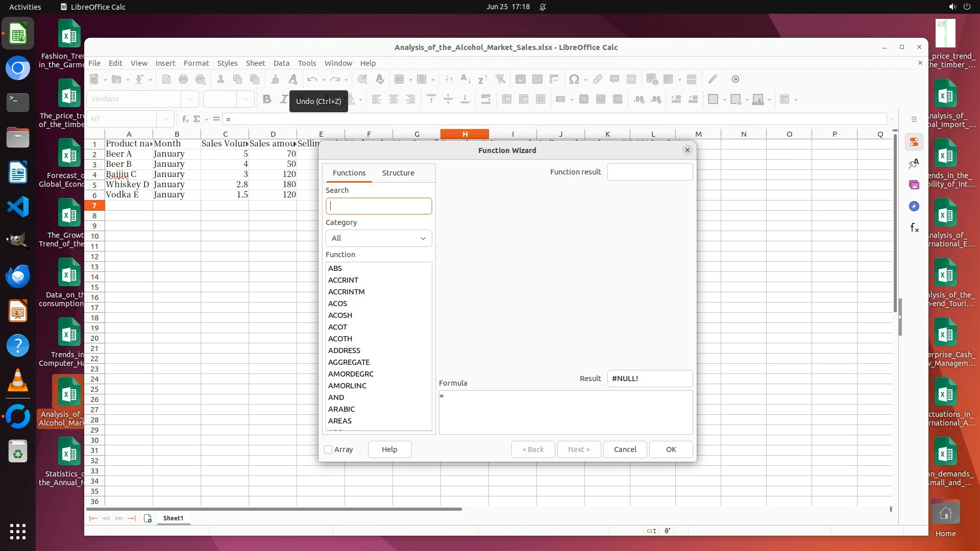
Task: Click the Help button in the wizard
Action: click(x=389, y=449)
